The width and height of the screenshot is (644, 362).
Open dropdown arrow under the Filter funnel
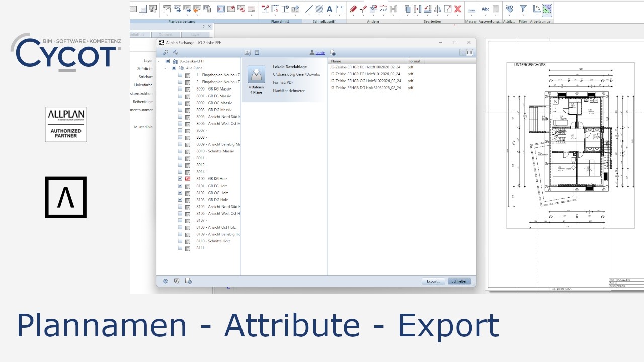[523, 16]
